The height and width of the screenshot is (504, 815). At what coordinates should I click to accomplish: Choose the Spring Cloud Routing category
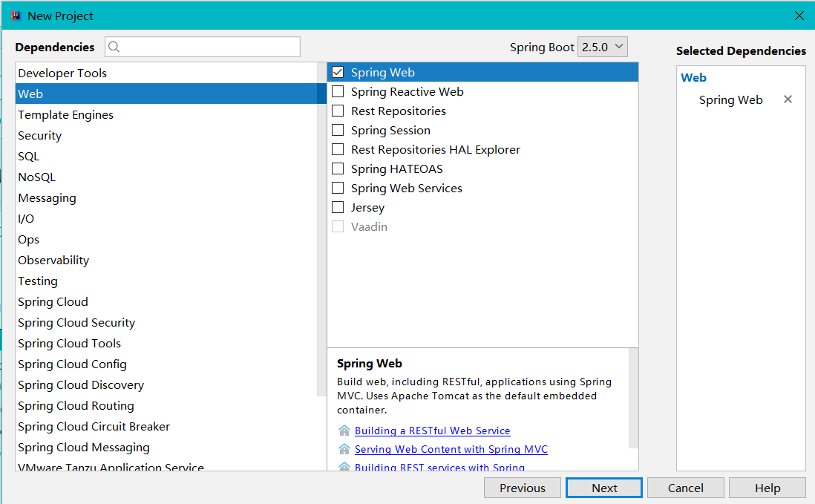[x=166, y=405]
